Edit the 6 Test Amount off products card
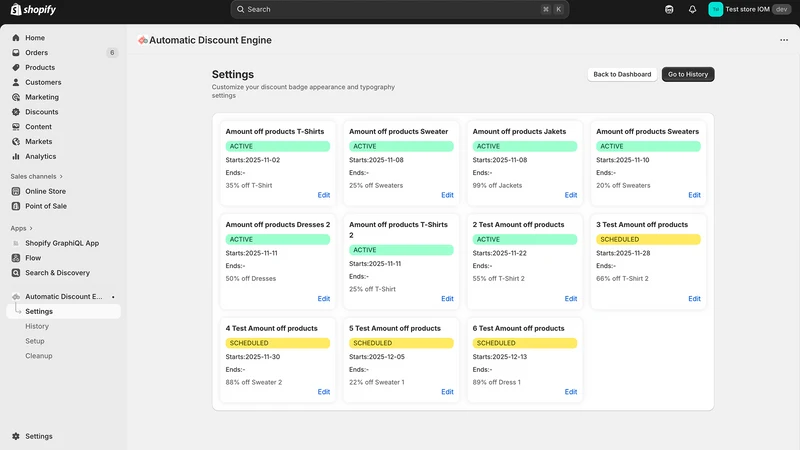Screen dimensions: 800x450 point(571,392)
